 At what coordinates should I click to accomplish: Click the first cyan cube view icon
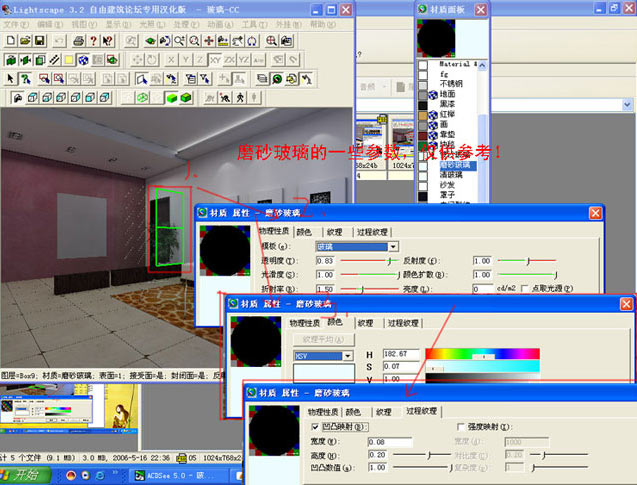coord(32,97)
